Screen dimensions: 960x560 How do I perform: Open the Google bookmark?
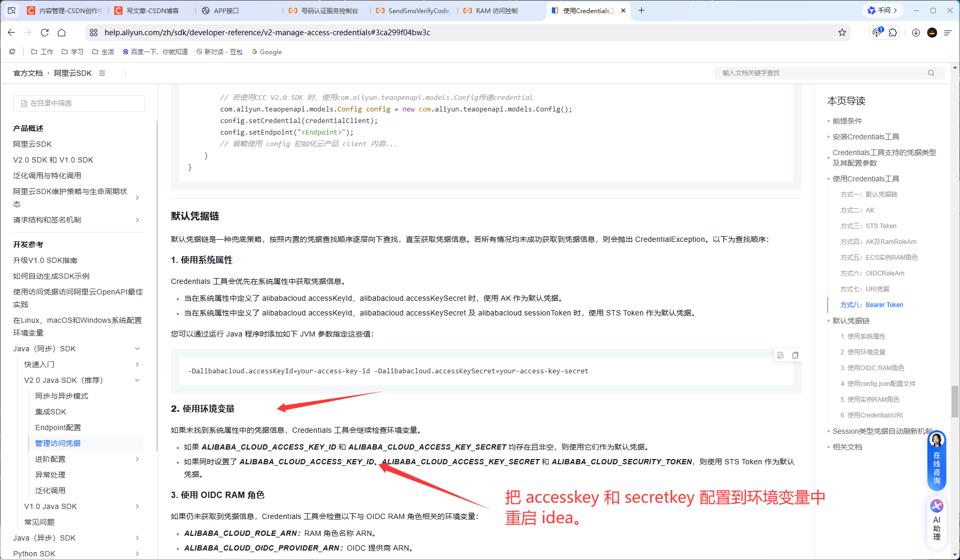point(267,52)
